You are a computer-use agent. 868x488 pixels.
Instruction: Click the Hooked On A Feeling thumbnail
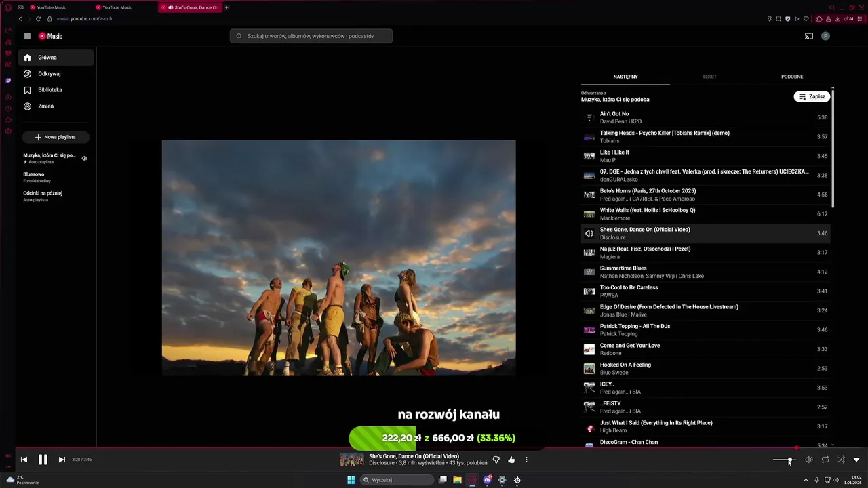(589, 369)
